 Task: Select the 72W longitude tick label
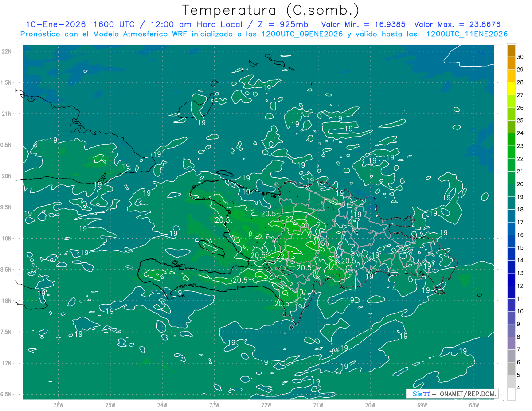[266, 405]
